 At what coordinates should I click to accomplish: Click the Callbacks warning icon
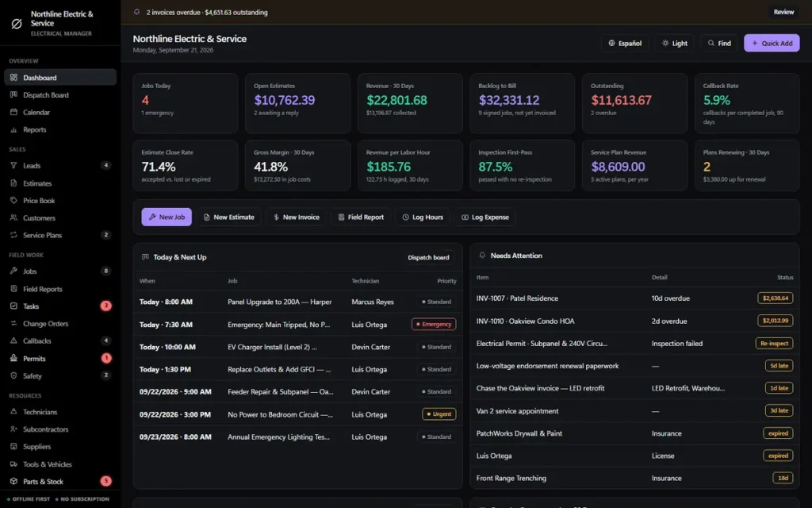[x=14, y=341]
